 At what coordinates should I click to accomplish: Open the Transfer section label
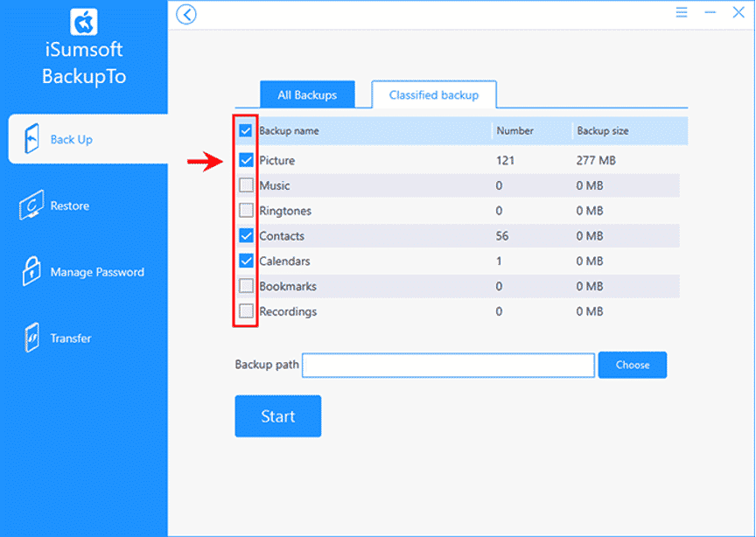(x=71, y=338)
